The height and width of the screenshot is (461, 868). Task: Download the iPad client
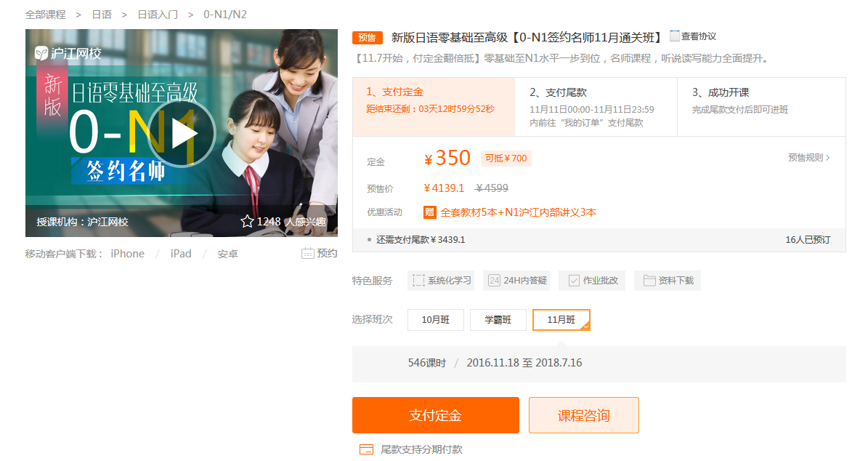point(181,254)
